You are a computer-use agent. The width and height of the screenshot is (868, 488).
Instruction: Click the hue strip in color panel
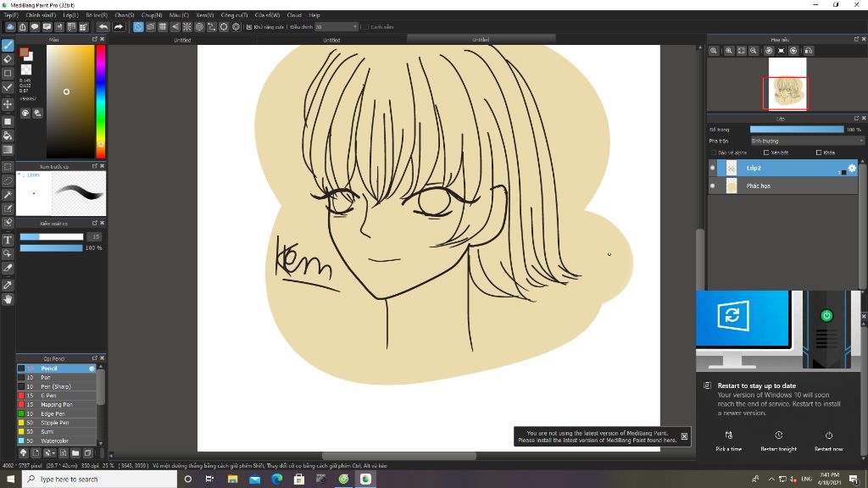tap(101, 102)
